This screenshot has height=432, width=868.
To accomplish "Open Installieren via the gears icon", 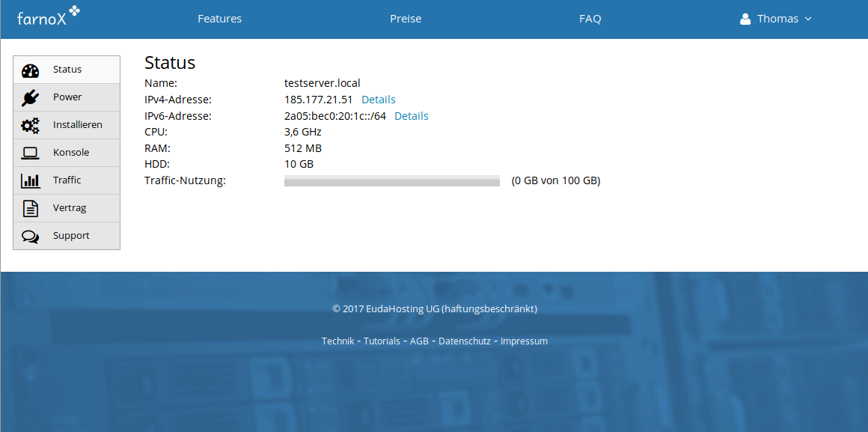I will (30, 125).
